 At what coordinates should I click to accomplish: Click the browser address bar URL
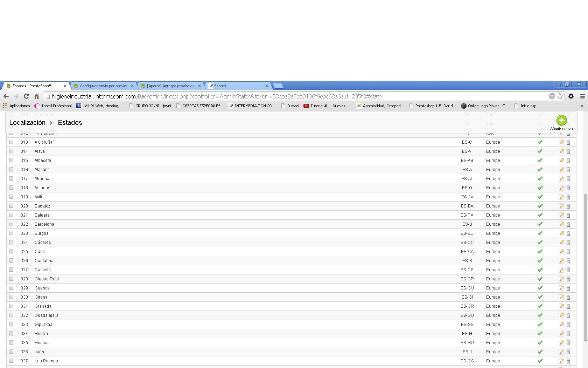tap(216, 96)
